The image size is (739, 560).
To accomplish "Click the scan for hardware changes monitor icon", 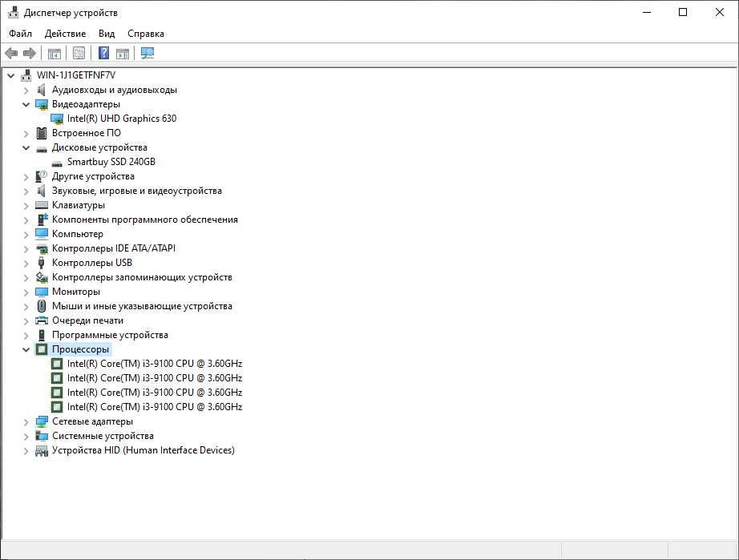I will [147, 53].
